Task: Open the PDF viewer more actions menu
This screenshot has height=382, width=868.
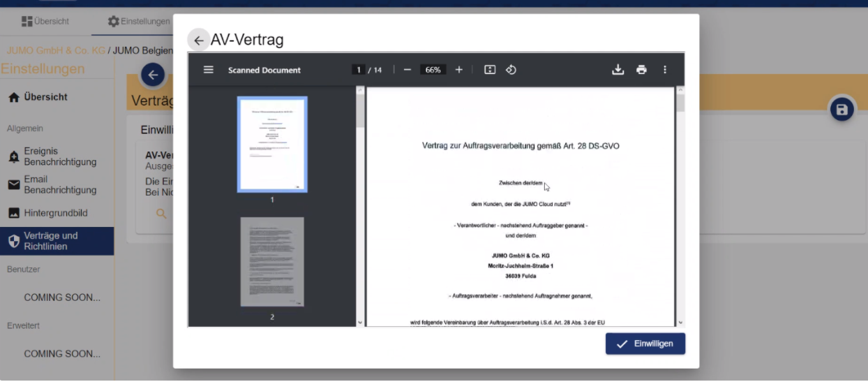Action: (665, 70)
